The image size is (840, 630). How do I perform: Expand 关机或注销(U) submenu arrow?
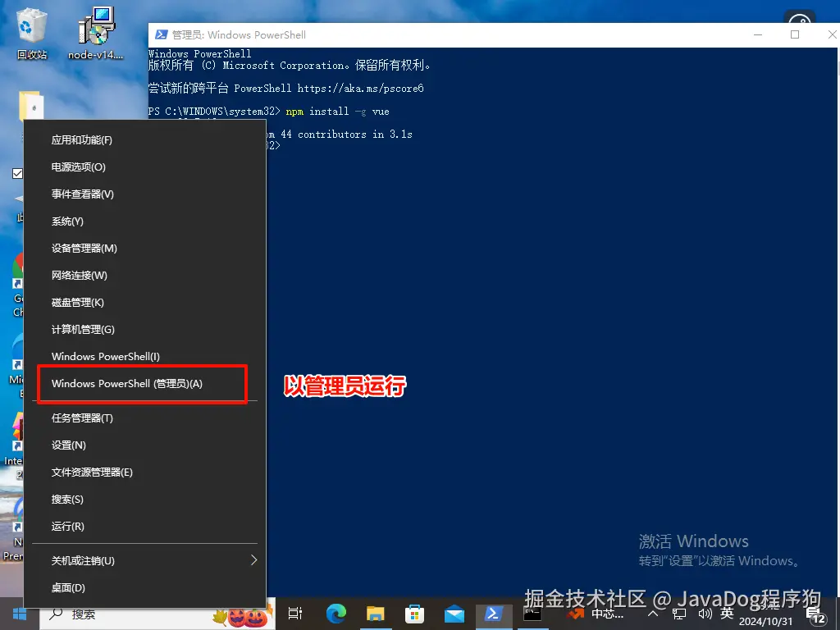pos(254,560)
